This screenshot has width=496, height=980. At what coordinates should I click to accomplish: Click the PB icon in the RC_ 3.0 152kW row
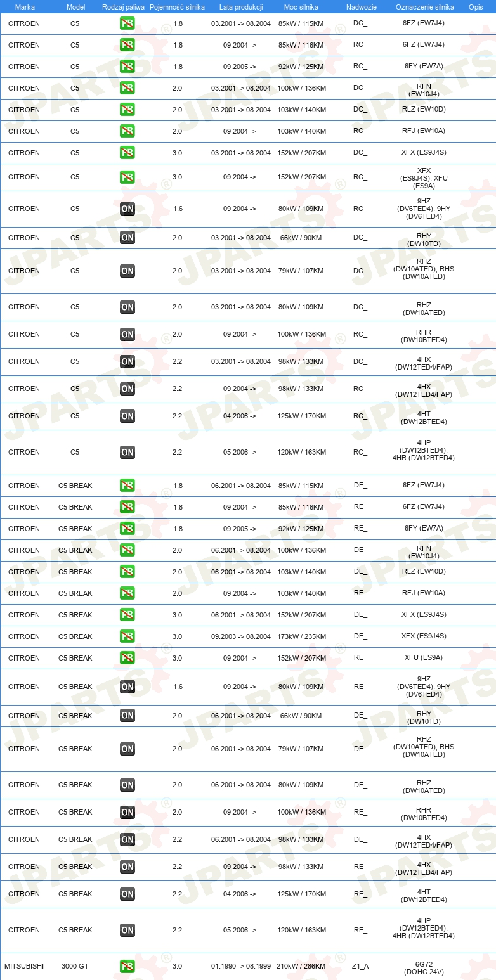pos(127,177)
